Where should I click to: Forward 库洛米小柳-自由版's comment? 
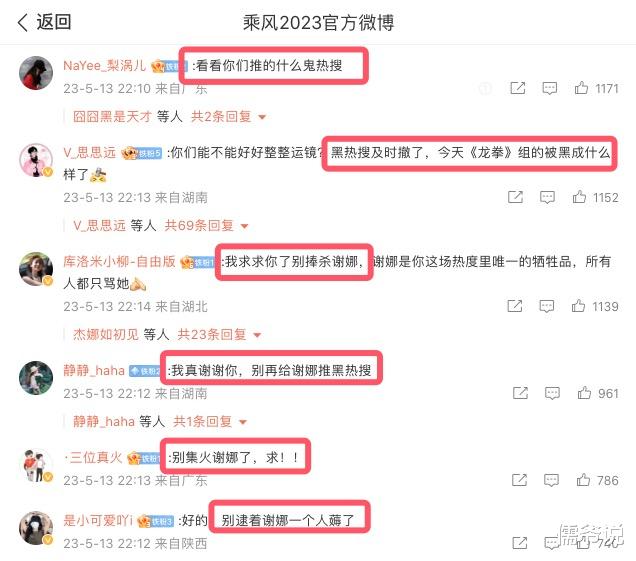point(515,306)
